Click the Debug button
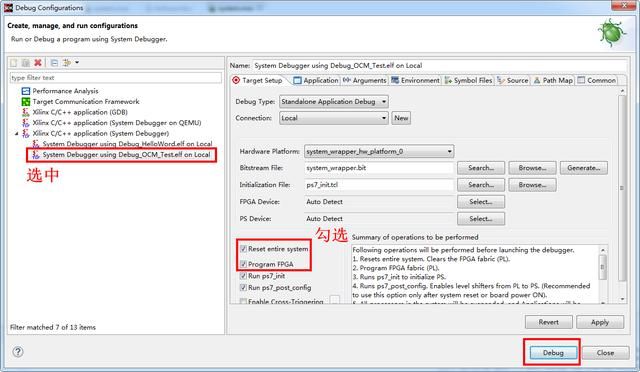 coord(553,352)
